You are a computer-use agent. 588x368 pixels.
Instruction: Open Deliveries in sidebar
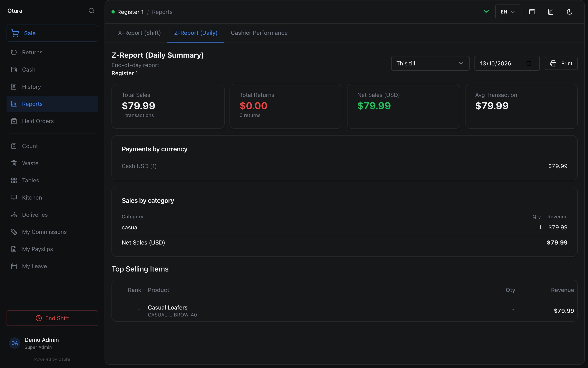pos(52,215)
